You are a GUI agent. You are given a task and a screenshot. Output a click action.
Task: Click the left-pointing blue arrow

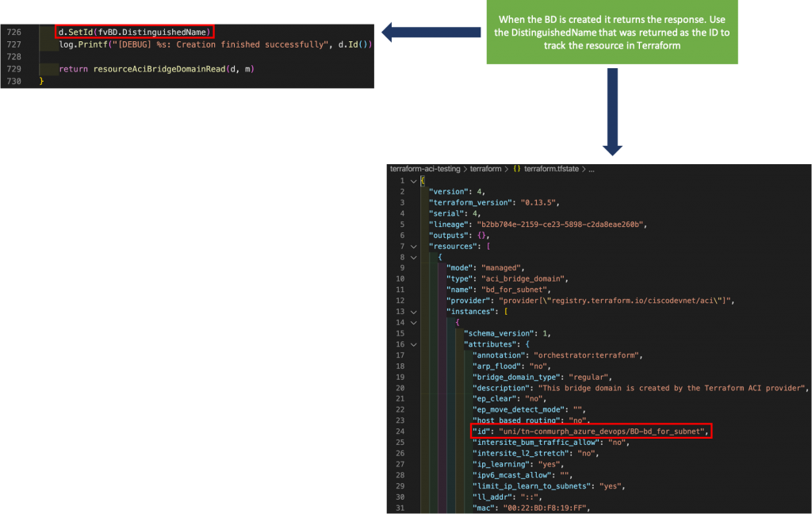[431, 33]
